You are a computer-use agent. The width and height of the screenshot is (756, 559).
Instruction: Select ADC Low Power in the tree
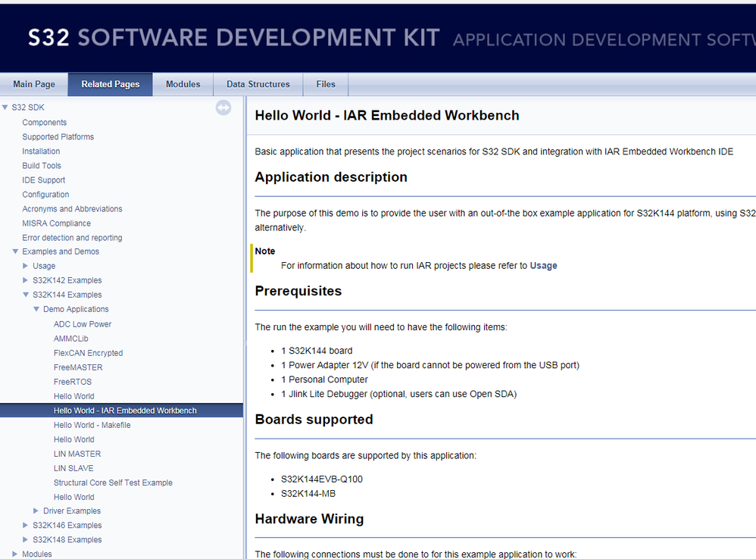pos(83,324)
